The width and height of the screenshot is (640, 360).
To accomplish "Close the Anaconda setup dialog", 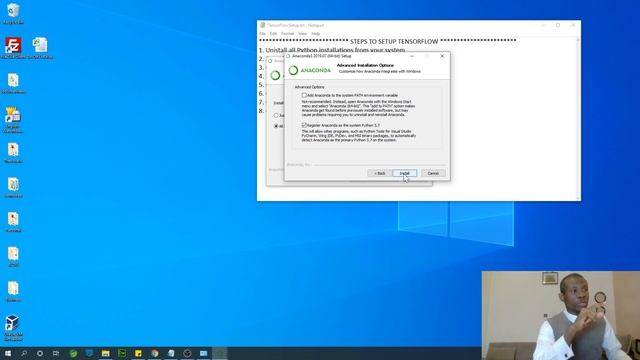I will point(442,56).
